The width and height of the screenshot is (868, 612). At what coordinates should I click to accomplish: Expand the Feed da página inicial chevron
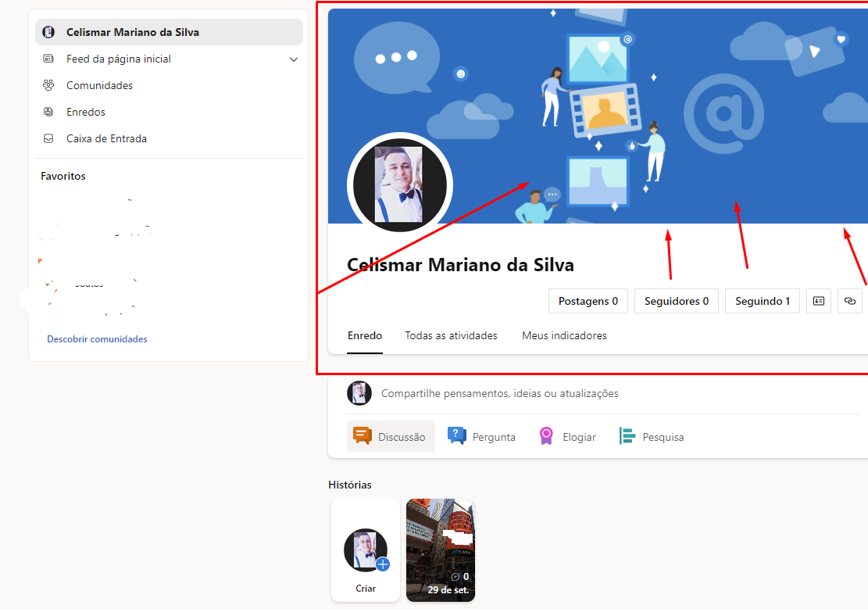tap(294, 59)
